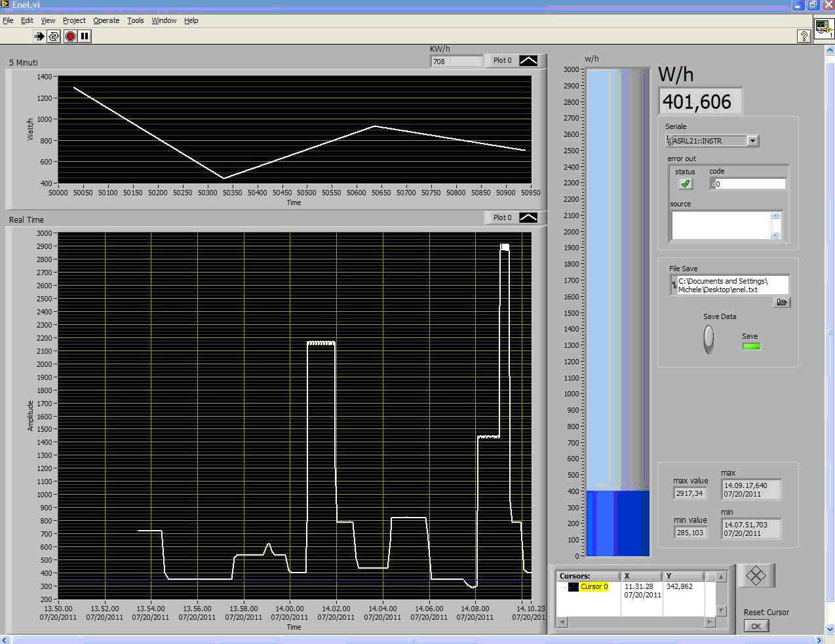Click the error out status checkmark
This screenshot has width=835, height=644.
[684, 184]
